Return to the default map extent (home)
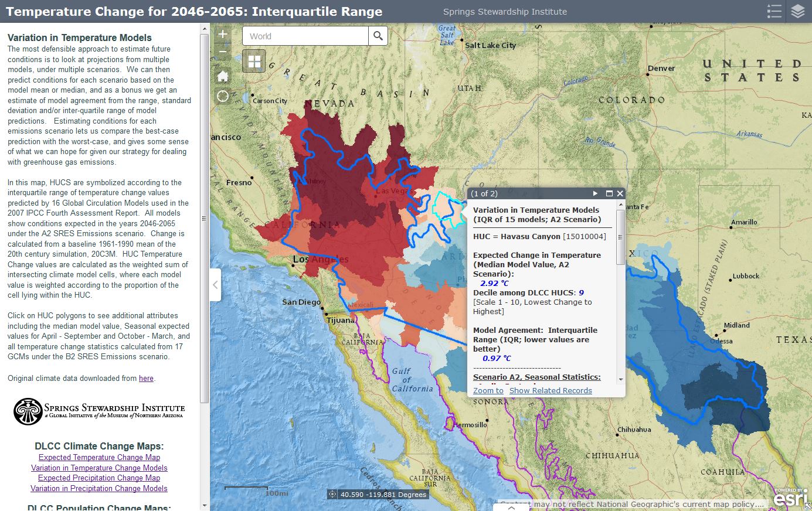The height and width of the screenshot is (511, 812). tap(223, 76)
